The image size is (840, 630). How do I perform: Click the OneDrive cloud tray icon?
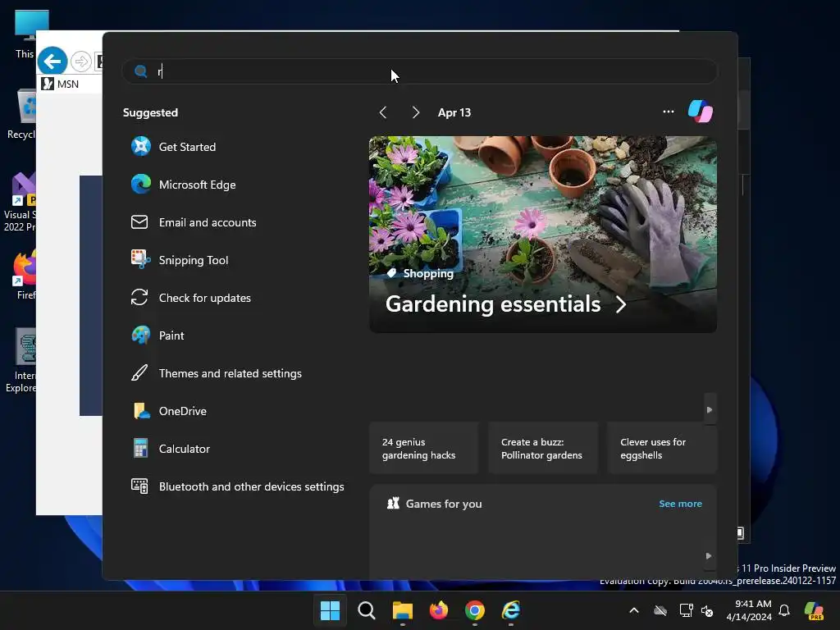coord(660,610)
